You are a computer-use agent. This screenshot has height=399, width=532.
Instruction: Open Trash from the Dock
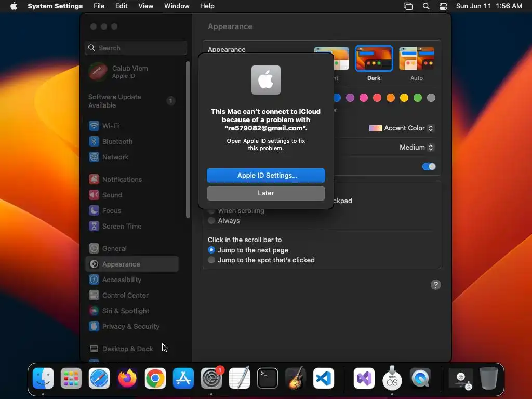tap(488, 378)
